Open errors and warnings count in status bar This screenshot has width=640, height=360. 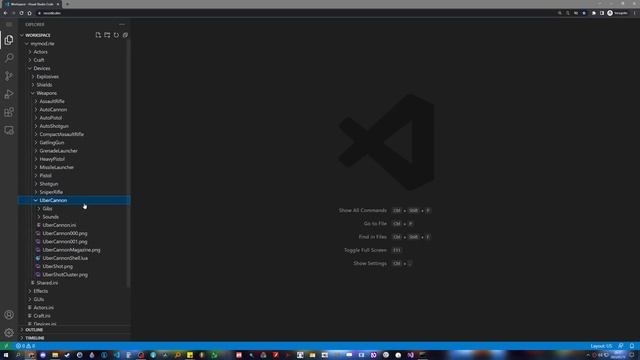pos(25,346)
